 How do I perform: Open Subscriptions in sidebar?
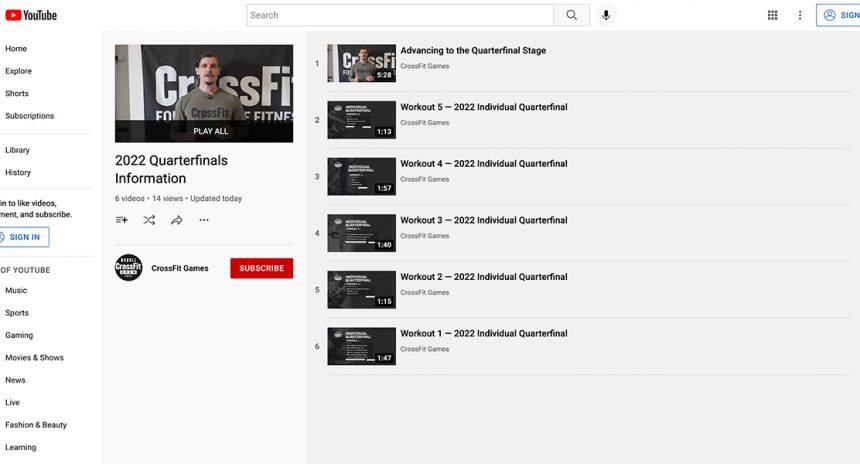30,116
